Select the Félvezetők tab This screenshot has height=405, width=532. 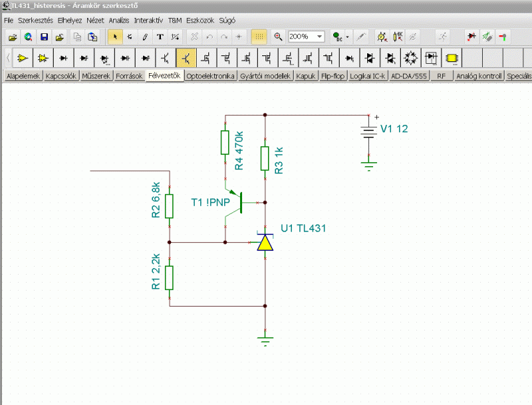point(164,76)
